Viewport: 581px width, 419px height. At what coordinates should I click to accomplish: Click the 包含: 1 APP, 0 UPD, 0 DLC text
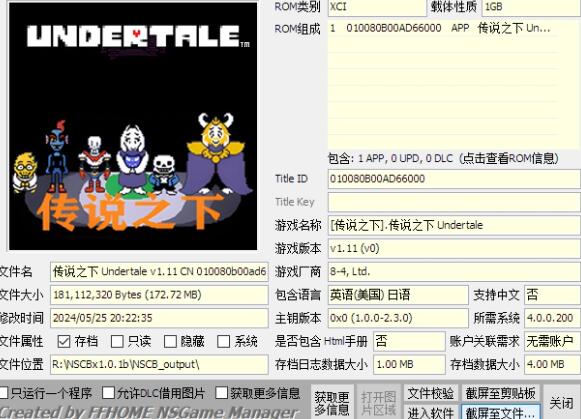pos(443,159)
